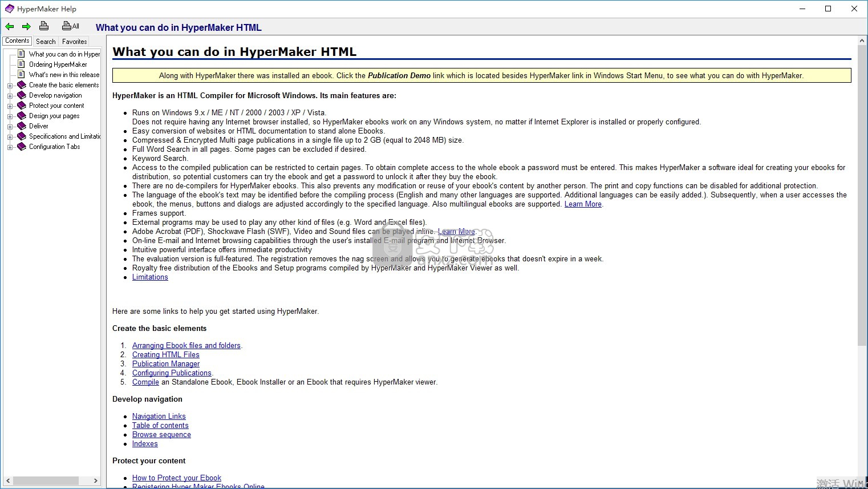This screenshot has height=489, width=868.
Task: Click book icon for Develop navigation
Action: 22,95
